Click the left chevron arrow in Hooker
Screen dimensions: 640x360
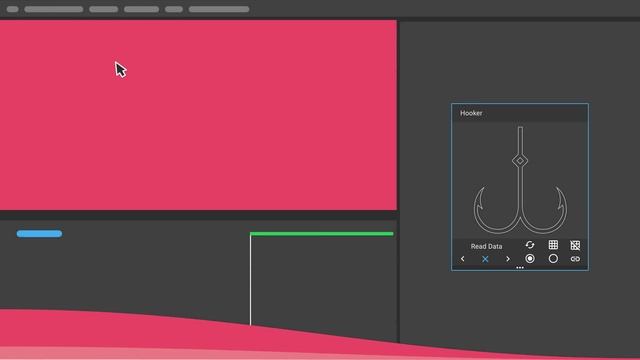click(462, 259)
